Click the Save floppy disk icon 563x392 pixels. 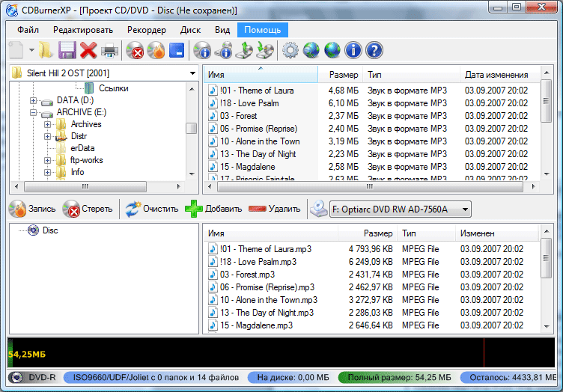point(67,50)
